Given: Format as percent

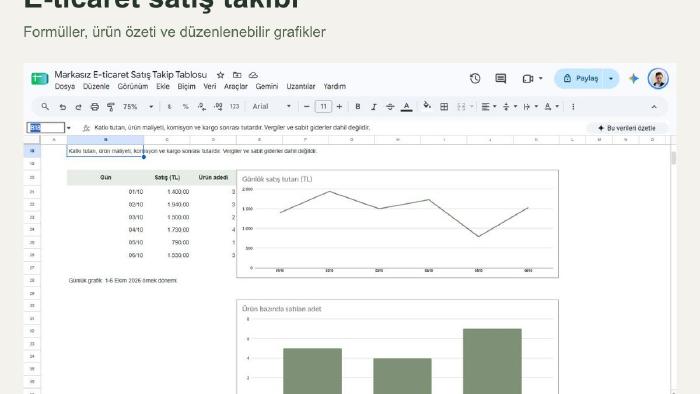Looking at the screenshot, I should point(185,107).
